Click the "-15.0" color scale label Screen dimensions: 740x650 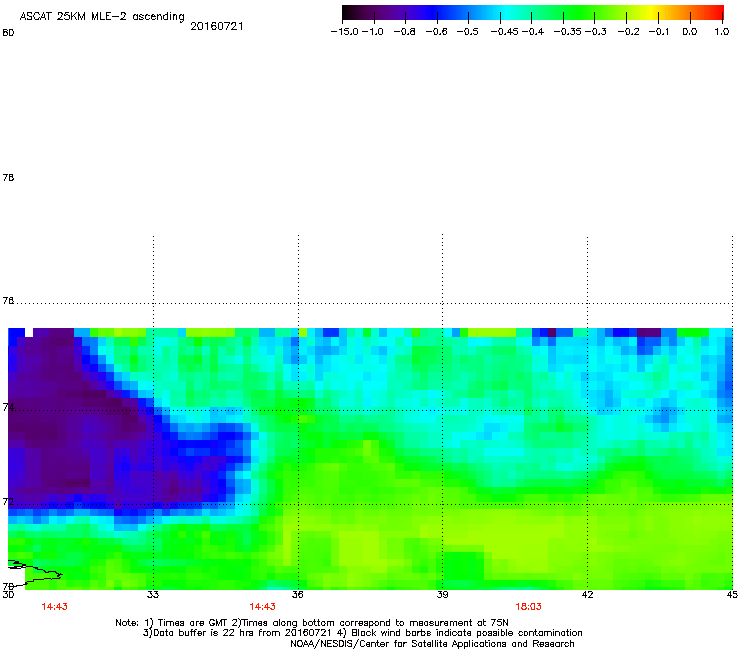(345, 32)
